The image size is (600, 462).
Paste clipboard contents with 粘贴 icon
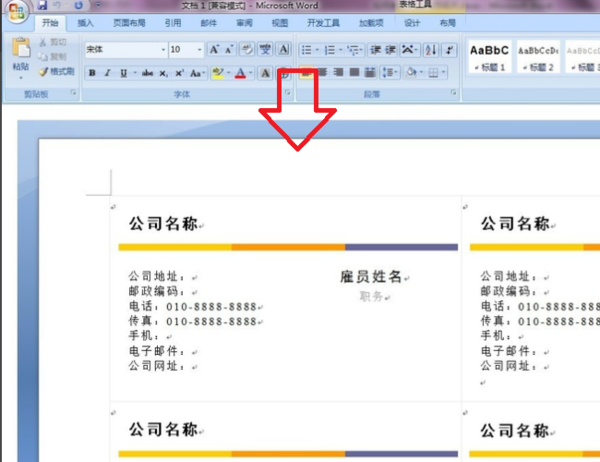(21, 48)
